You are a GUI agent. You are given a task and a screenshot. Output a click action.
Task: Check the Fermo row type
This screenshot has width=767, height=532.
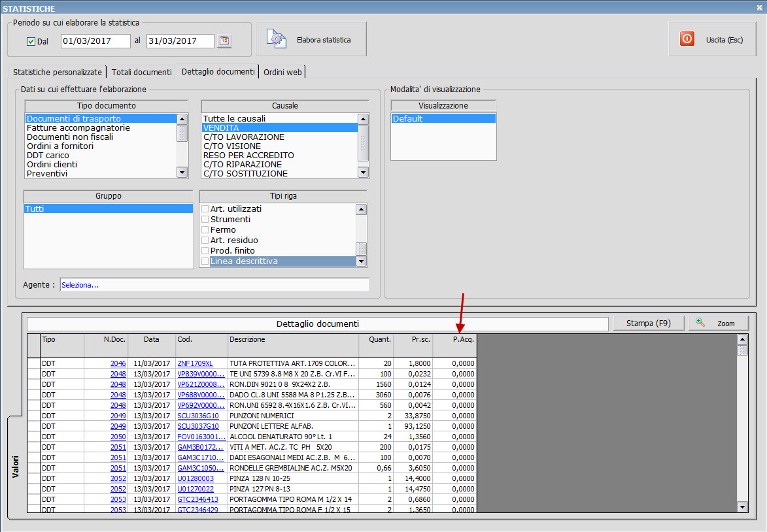pos(205,230)
